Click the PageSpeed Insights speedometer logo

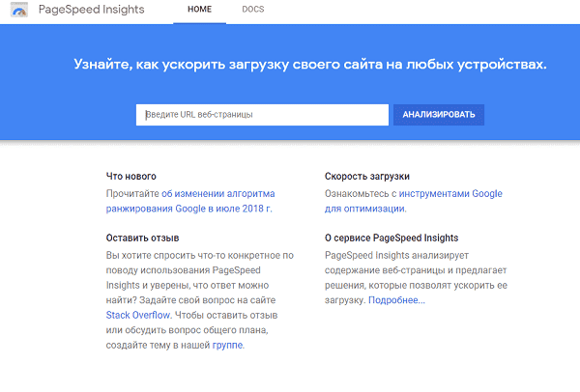[19, 10]
